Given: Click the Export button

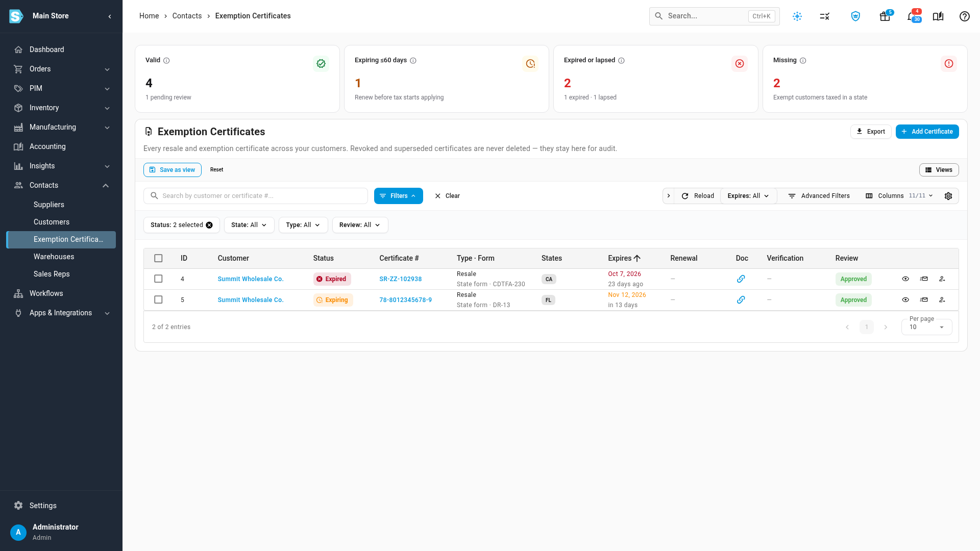Looking at the screenshot, I should tap(871, 132).
